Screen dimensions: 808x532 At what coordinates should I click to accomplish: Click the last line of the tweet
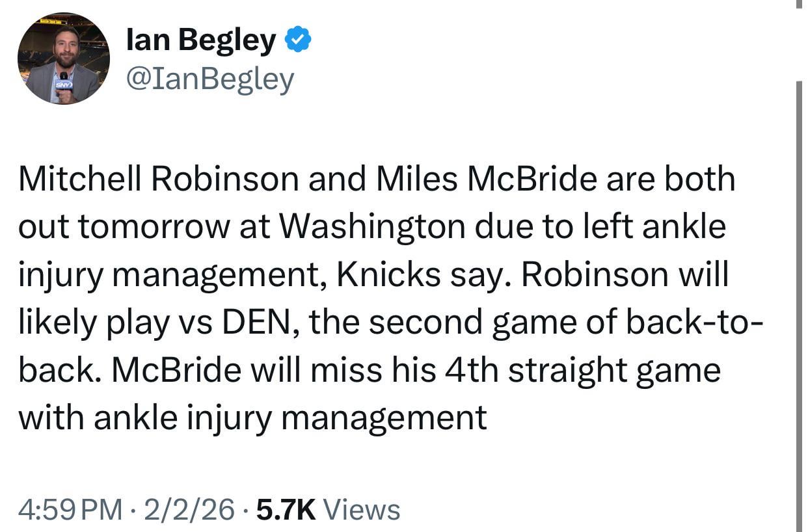coord(252,418)
